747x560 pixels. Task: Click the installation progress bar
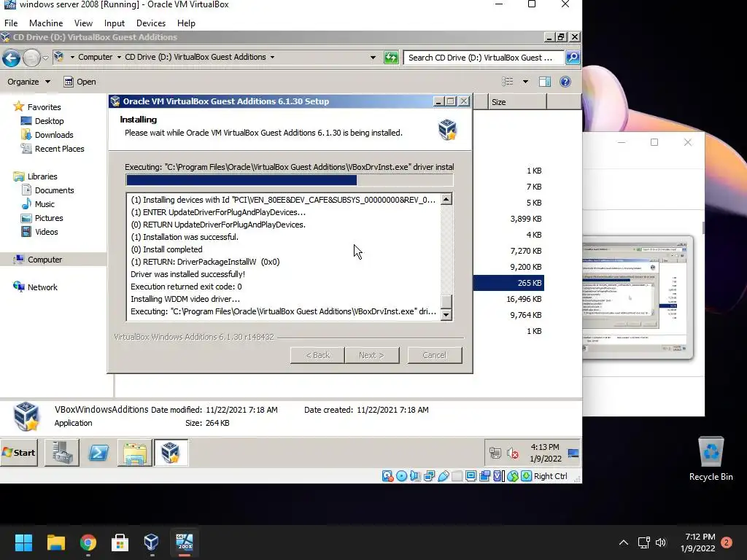pyautogui.click(x=290, y=180)
